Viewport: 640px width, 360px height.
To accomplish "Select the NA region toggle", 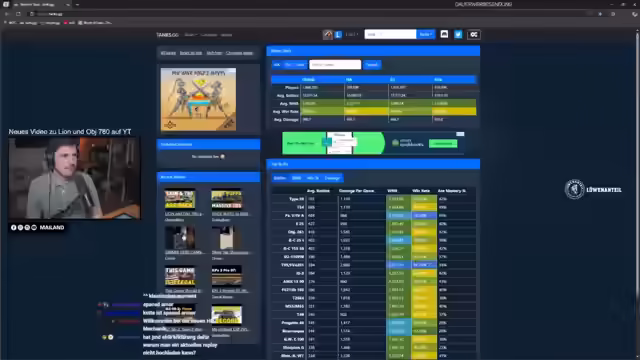I will coord(277,65).
